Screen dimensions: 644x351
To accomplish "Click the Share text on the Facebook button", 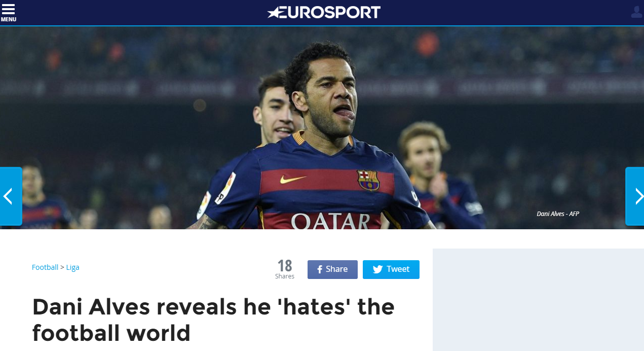I will click(x=337, y=269).
